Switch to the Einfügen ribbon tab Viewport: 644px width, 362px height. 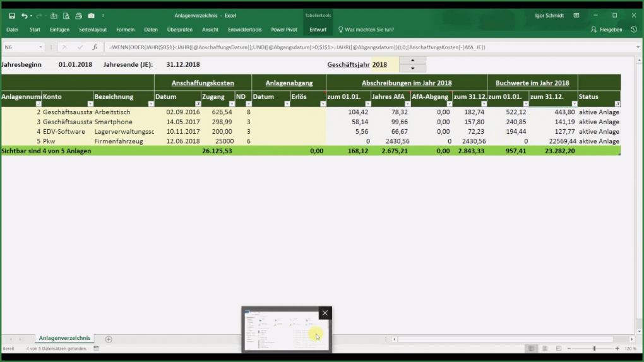tap(59, 30)
